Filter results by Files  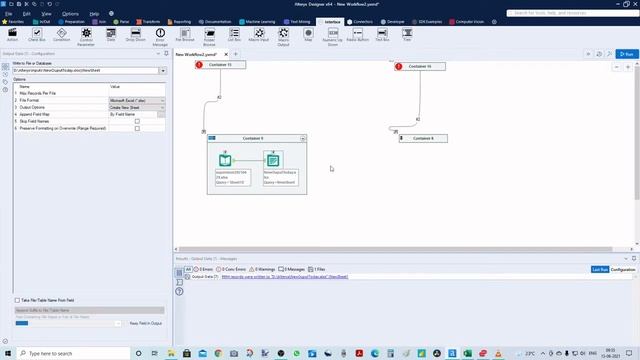pos(317,269)
